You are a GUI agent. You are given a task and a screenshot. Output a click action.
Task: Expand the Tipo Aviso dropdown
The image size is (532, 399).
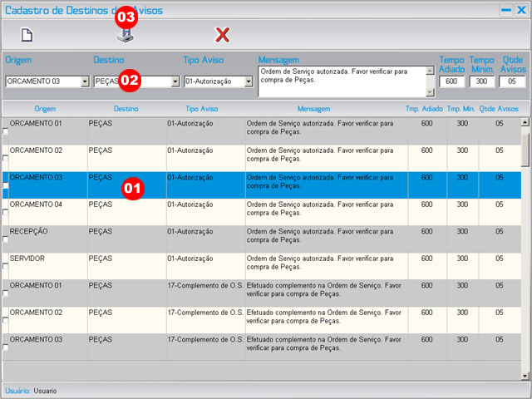(x=248, y=81)
